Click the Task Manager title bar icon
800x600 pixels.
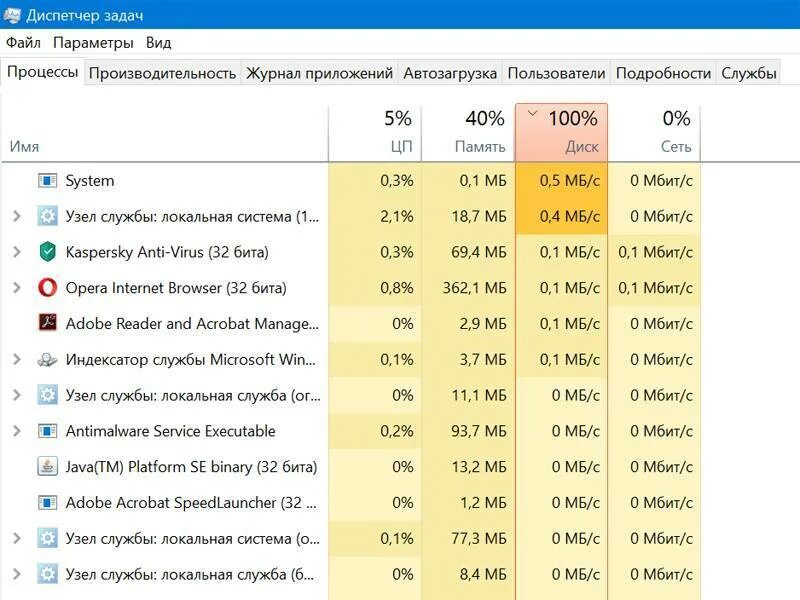(13, 14)
